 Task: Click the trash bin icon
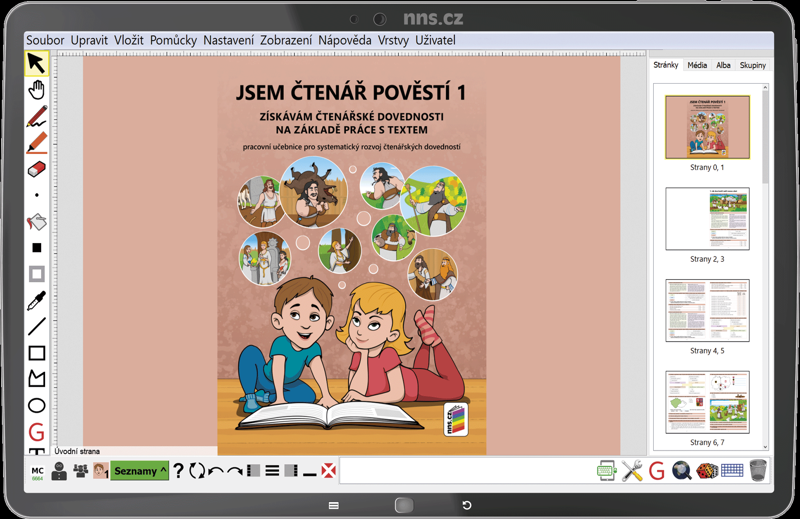click(759, 470)
